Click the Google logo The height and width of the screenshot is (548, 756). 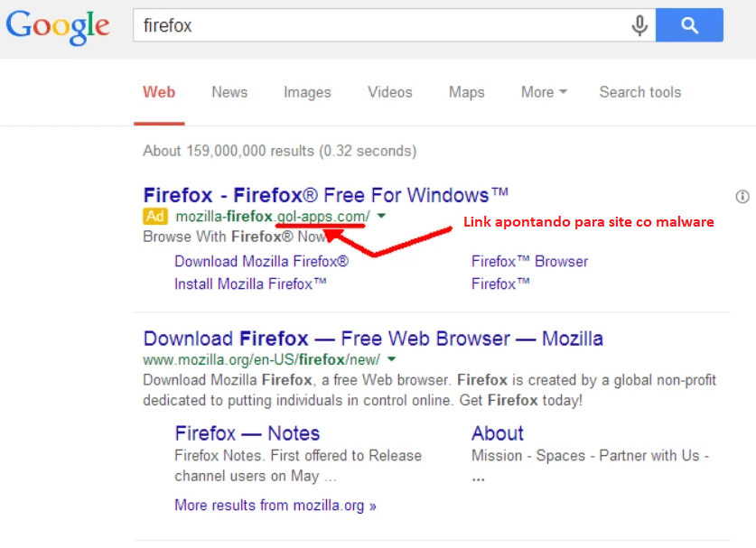[x=58, y=28]
